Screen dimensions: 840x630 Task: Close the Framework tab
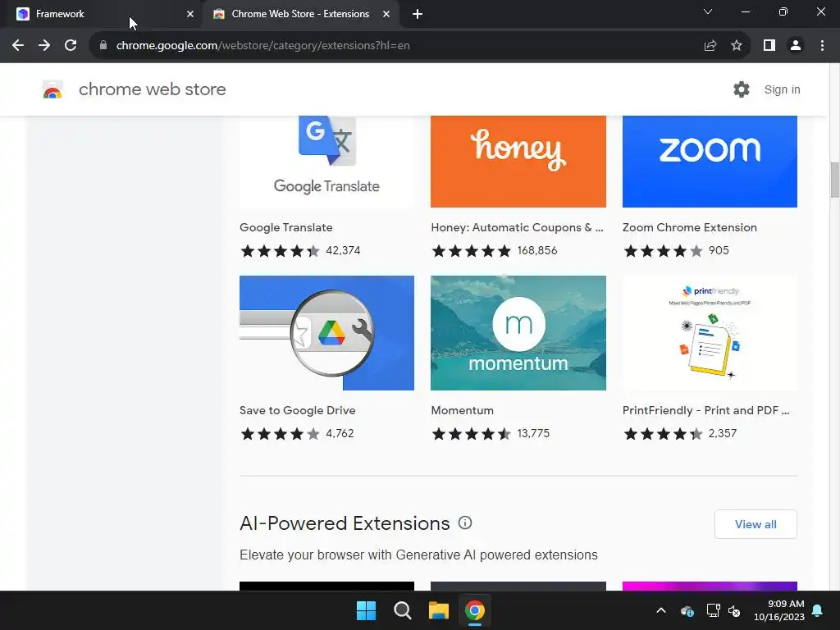(x=190, y=15)
